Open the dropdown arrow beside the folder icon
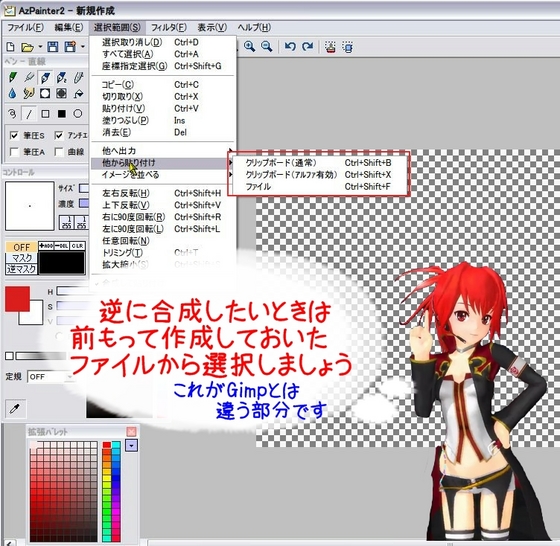Viewport: 560px width, 546px height. [40, 47]
